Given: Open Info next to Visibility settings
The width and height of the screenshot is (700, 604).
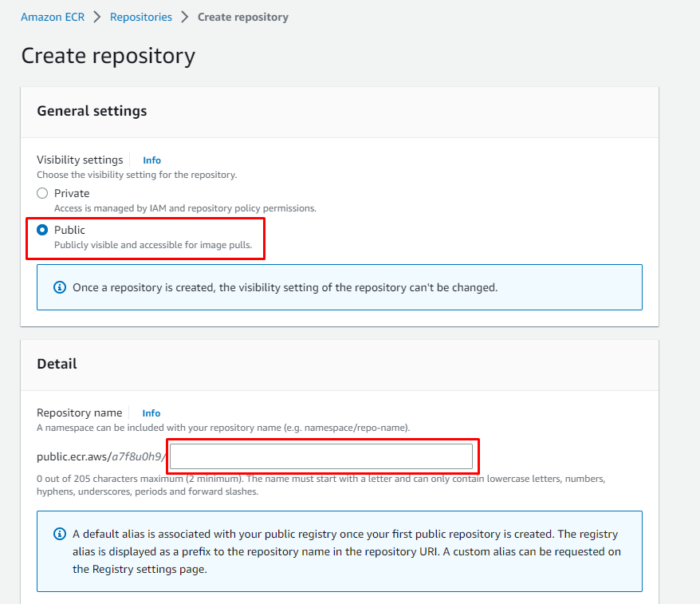Looking at the screenshot, I should (x=151, y=160).
